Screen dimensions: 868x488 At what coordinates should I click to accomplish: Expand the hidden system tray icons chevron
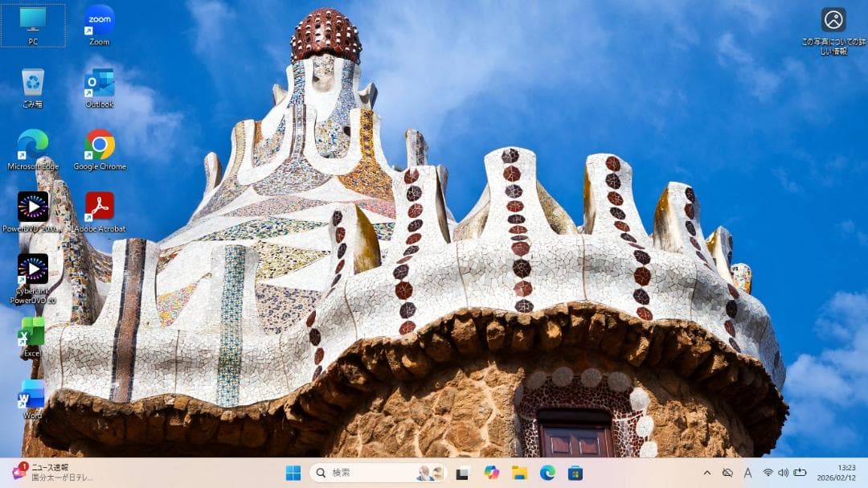(x=707, y=474)
